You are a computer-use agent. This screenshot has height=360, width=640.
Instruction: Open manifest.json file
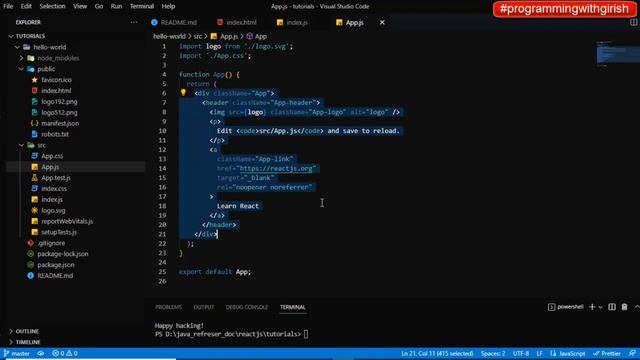point(60,123)
